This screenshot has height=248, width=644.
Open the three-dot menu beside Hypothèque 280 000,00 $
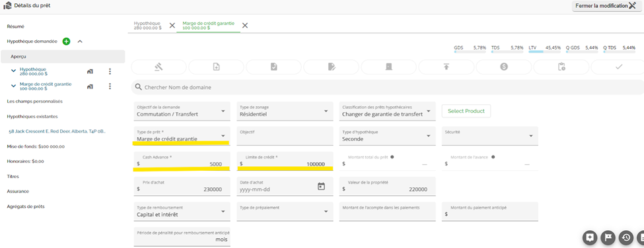[110, 71]
